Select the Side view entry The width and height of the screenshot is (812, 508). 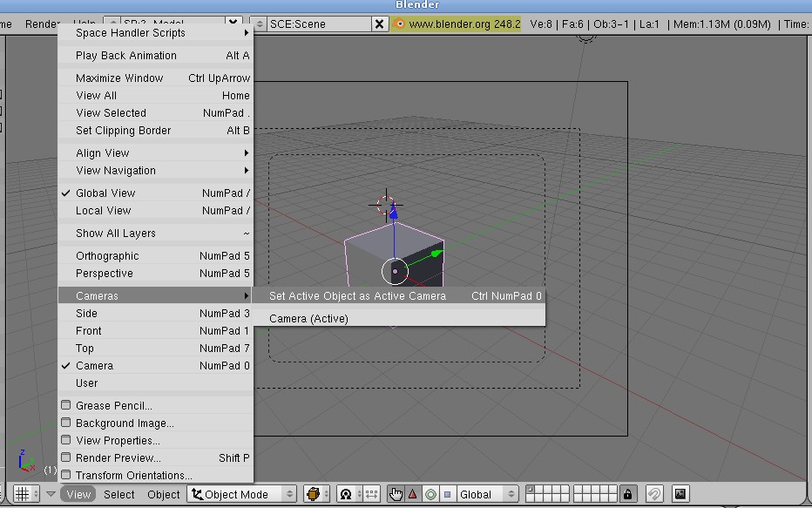(155, 314)
